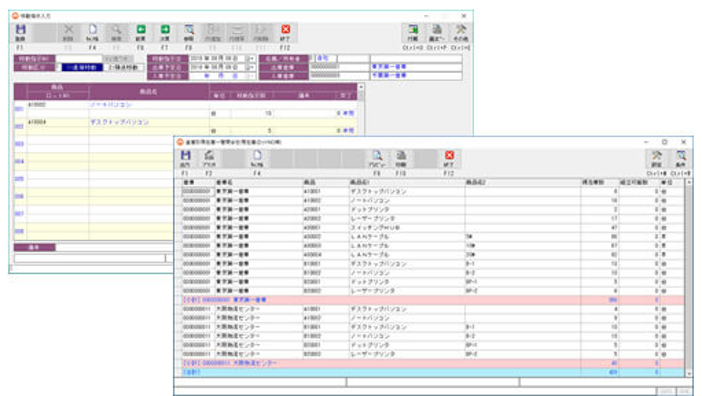The height and width of the screenshot is (396, 702).
Task: Select the first 大阪物流センター row with デスクトップパソコン
Action: (x=432, y=309)
